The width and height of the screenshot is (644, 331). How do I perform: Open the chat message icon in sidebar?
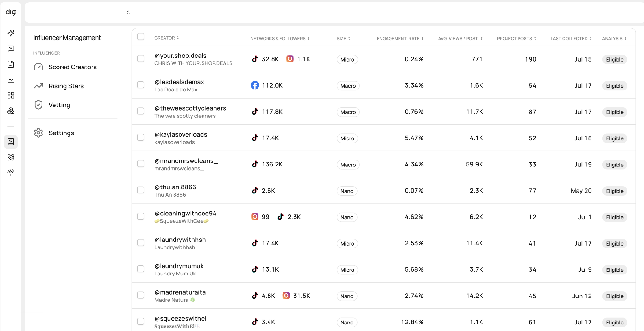click(11, 49)
